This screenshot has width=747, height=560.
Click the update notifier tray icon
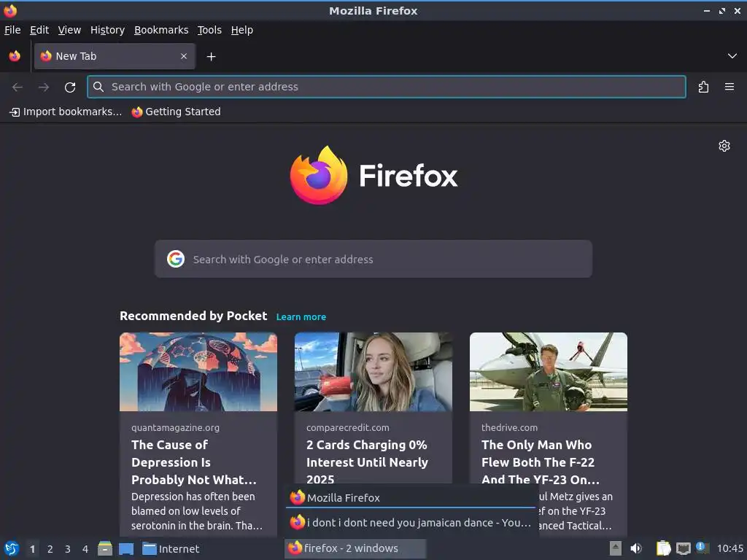coord(703,548)
